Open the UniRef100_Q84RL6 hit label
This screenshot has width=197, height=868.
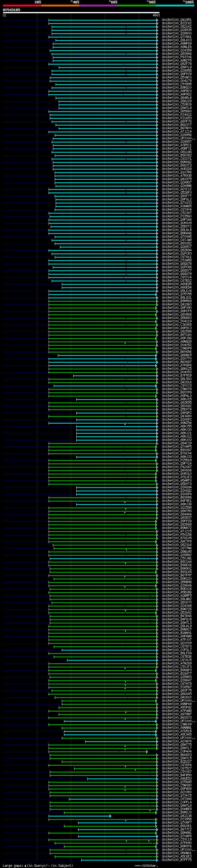pos(176,98)
